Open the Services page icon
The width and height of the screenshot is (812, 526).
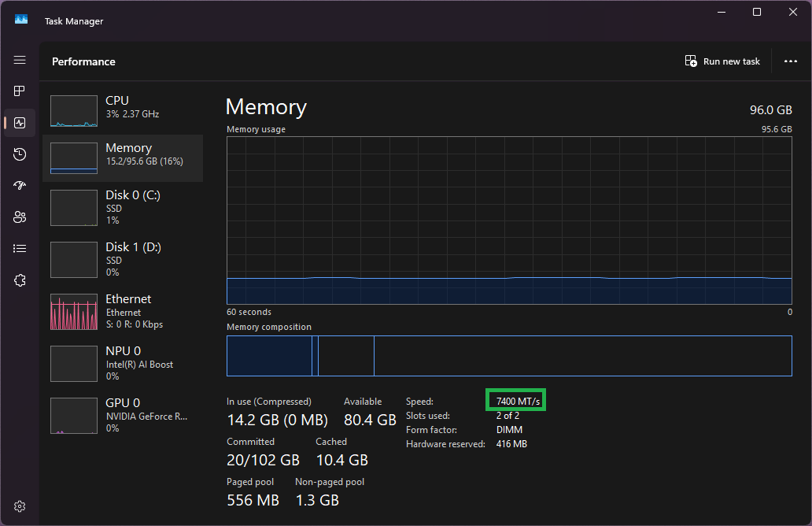tap(19, 280)
